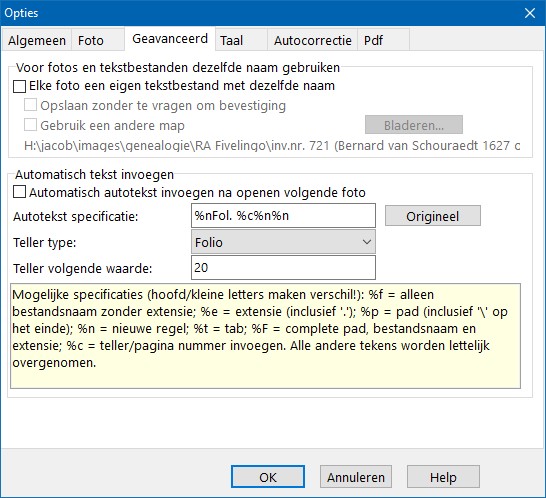Confirm with the OK button
Screen dimensions: 546x498
click(x=268, y=477)
